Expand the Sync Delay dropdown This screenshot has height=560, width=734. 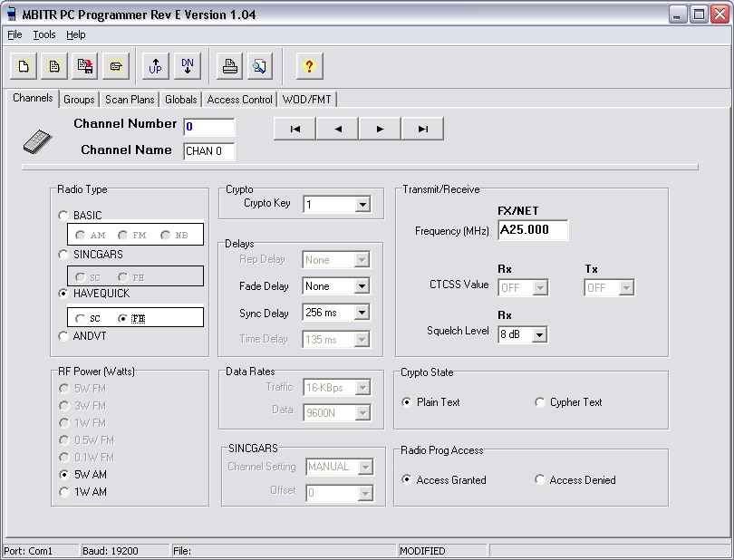click(x=362, y=313)
